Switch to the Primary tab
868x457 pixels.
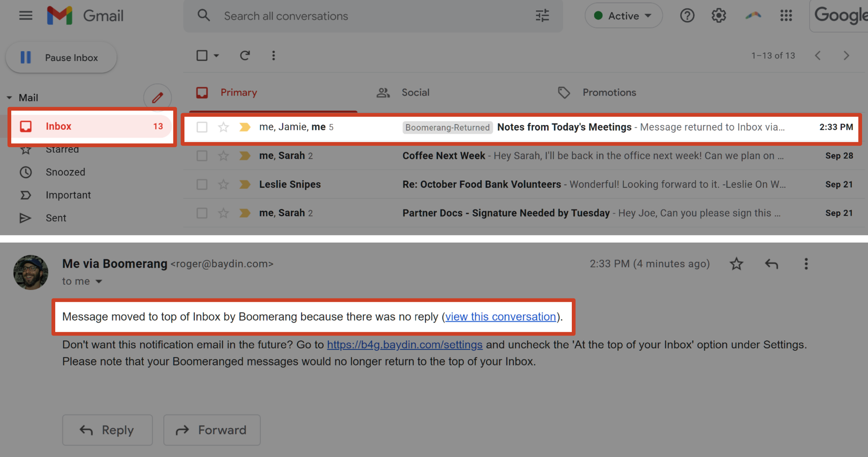[x=273, y=92]
